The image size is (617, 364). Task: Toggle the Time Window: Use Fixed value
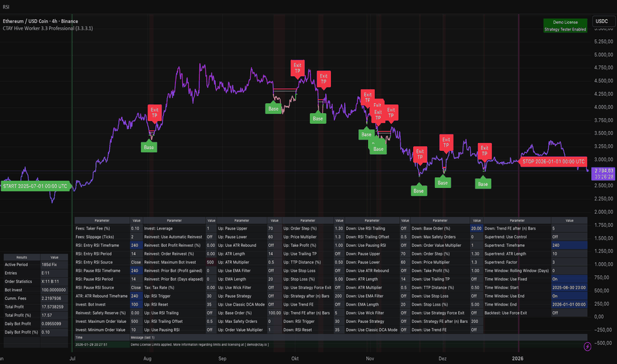click(x=568, y=279)
